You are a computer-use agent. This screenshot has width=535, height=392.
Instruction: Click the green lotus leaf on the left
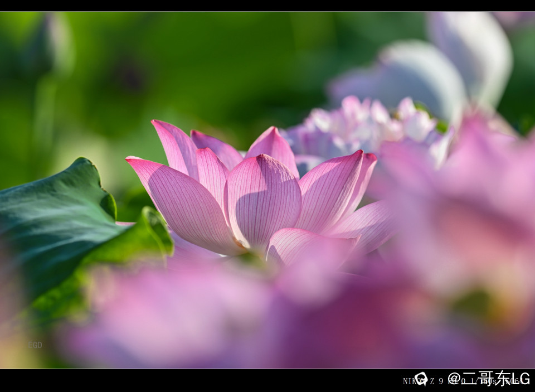pyautogui.click(x=50, y=223)
